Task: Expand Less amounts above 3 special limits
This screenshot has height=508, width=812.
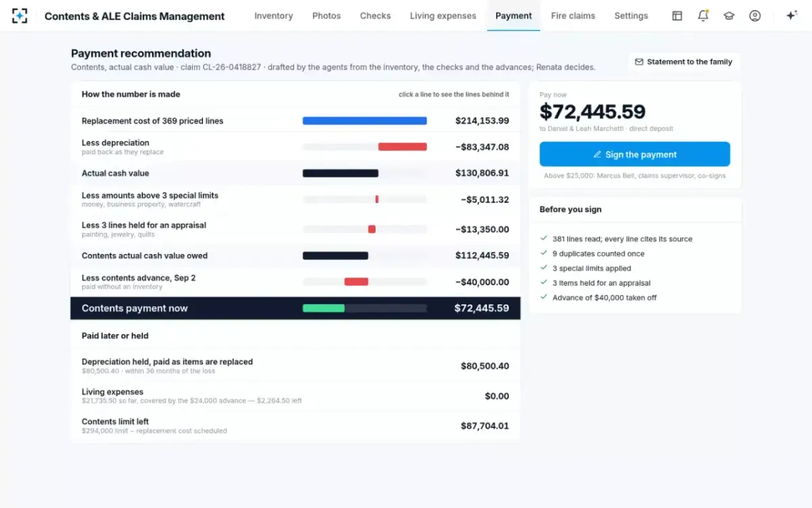Action: [x=296, y=199]
